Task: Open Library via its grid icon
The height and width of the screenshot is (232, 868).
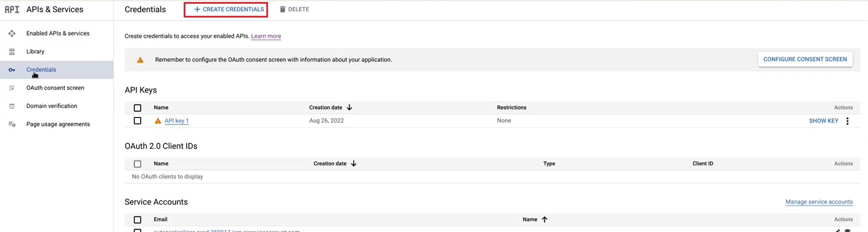Action: (12, 52)
